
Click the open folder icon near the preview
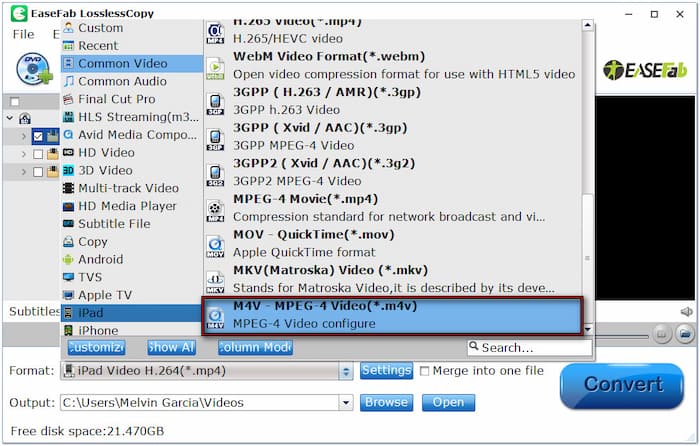(685, 333)
